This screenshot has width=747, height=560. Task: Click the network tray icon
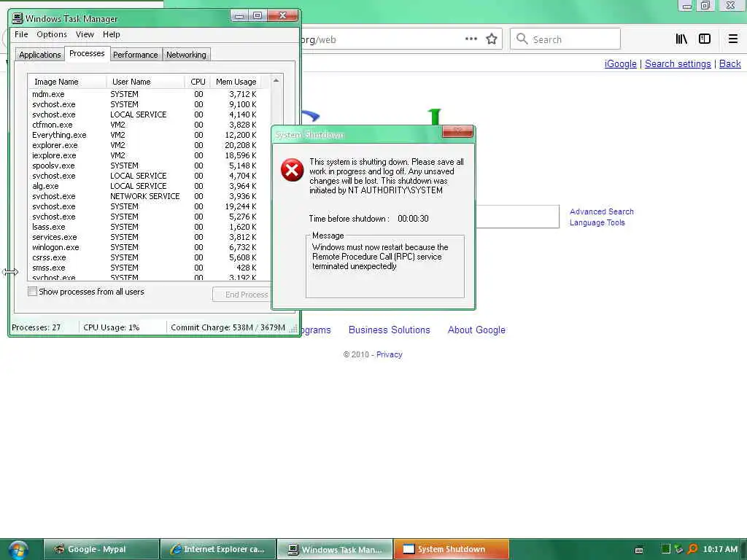(679, 549)
